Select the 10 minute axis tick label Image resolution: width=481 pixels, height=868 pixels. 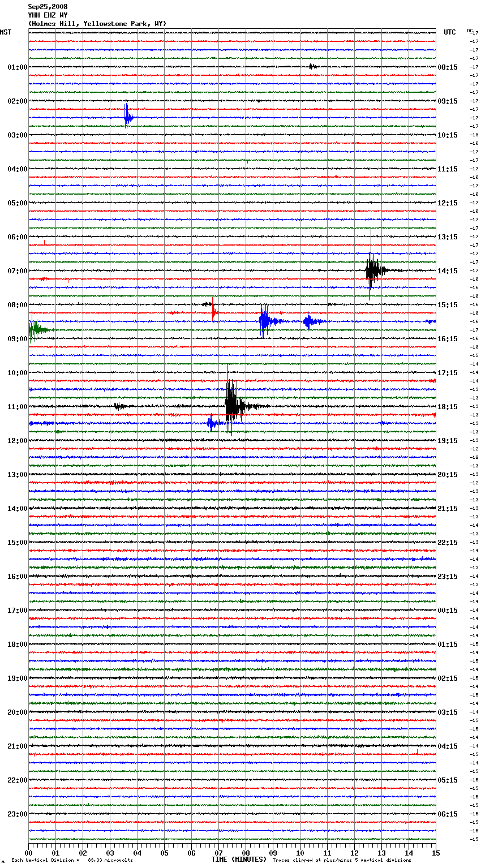(x=300, y=853)
